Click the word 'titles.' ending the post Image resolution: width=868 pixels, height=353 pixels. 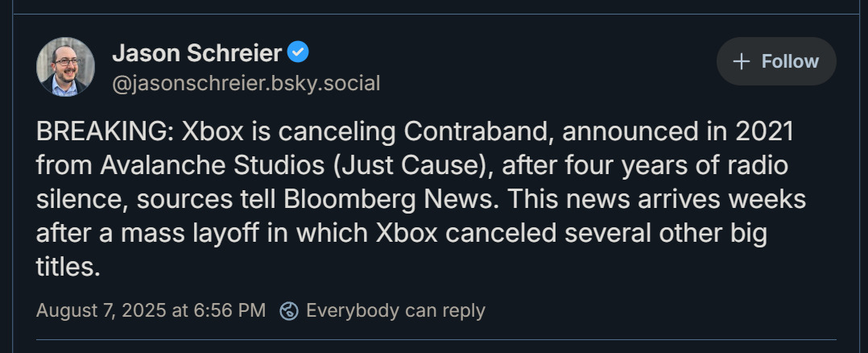[68, 268]
